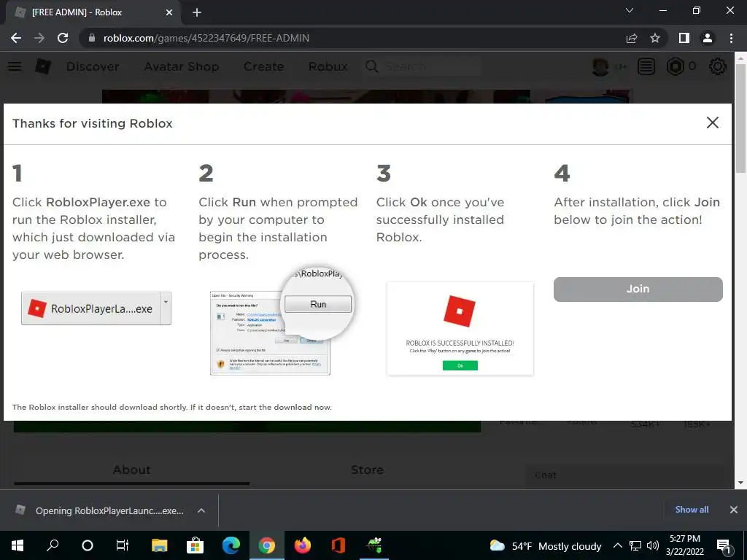Click the page vertical scrollbar
Viewport: 747px width, 560px height.
[x=740, y=118]
